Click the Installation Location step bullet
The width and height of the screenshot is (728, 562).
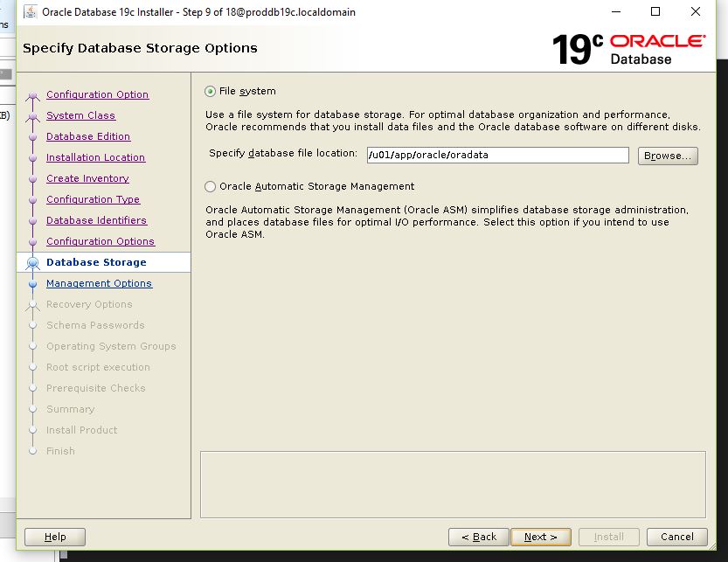pos(32,158)
